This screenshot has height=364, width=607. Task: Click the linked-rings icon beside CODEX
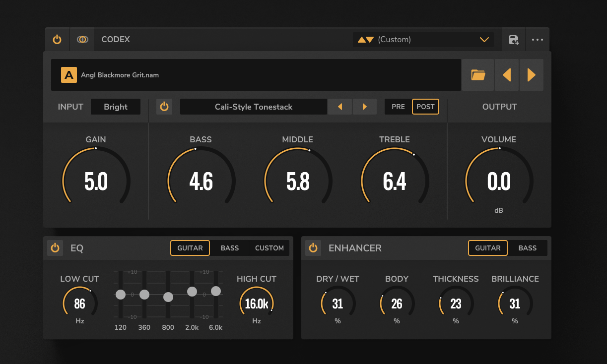click(x=82, y=40)
